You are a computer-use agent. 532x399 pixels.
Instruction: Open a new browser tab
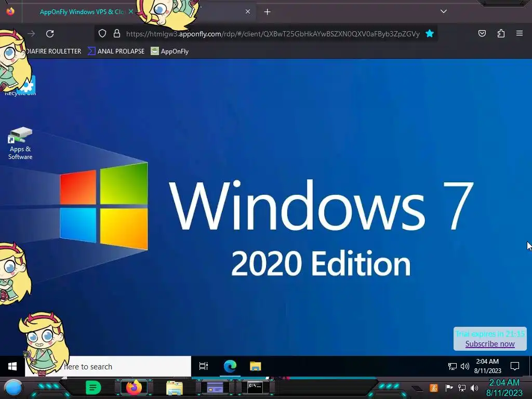pyautogui.click(x=268, y=12)
